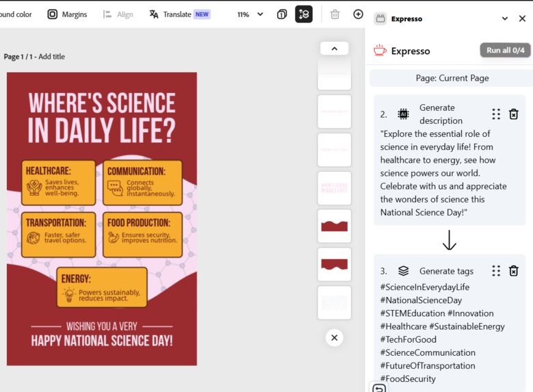Click the Transportation card on the poster
This screenshot has width=533, height=392.
[x=58, y=235]
